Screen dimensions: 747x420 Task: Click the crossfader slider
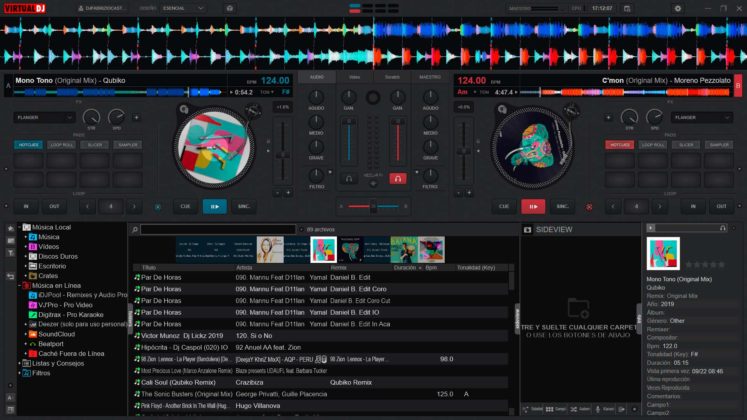point(374,207)
